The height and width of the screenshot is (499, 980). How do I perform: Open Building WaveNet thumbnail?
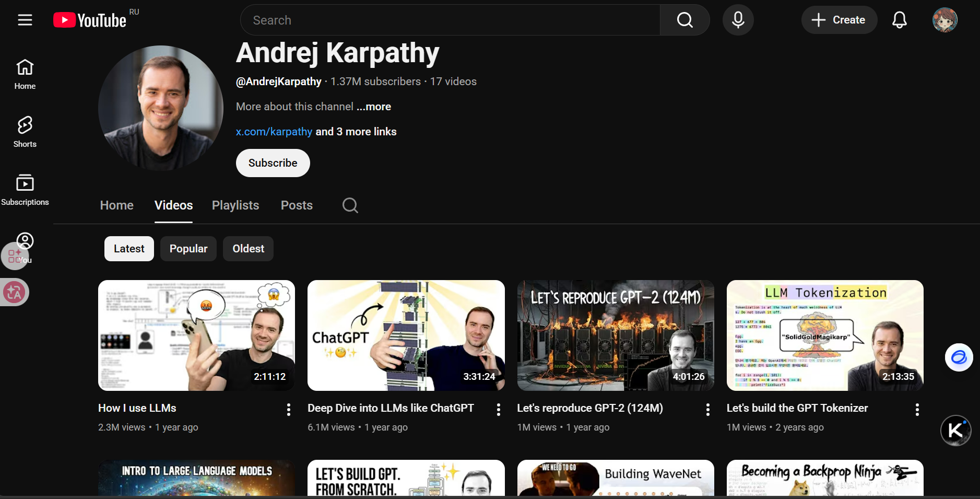[x=616, y=478]
